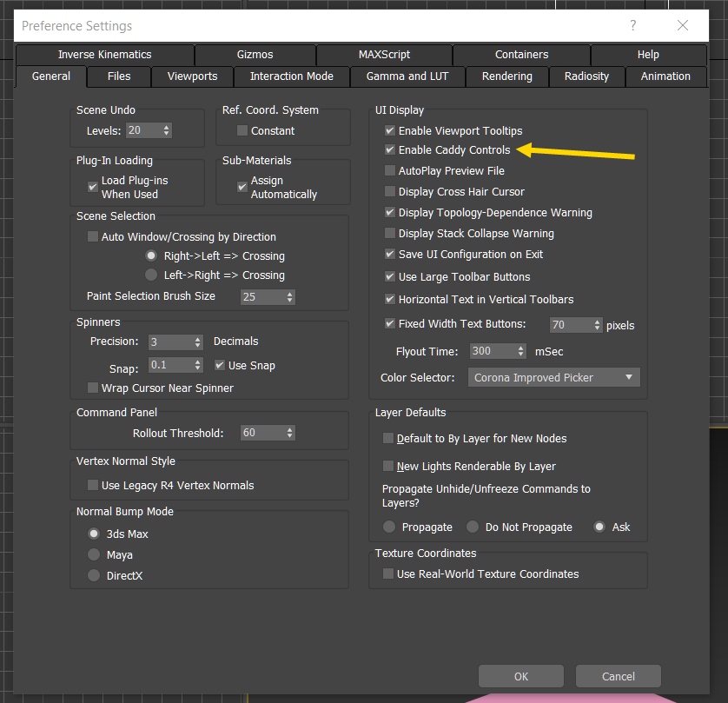Click the Scene Undo Levels spinner arrows
The width and height of the screenshot is (728, 703).
[166, 130]
